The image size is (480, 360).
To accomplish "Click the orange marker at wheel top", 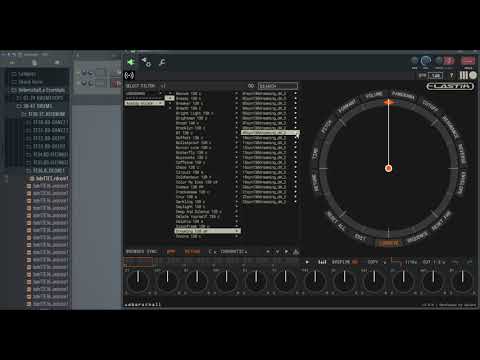I will tap(388, 102).
